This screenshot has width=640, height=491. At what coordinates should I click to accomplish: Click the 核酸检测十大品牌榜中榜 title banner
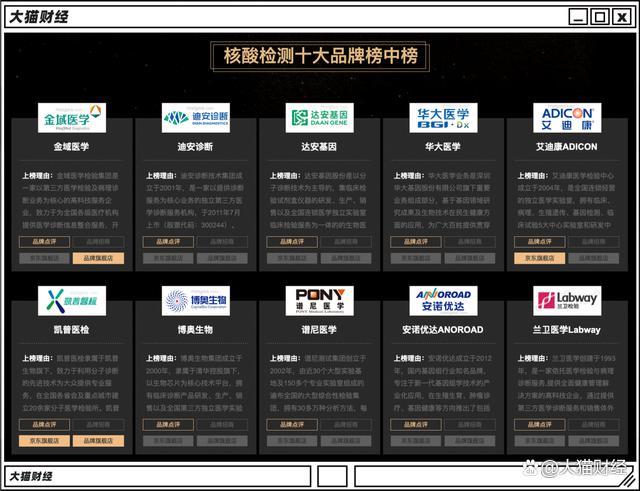click(320, 56)
